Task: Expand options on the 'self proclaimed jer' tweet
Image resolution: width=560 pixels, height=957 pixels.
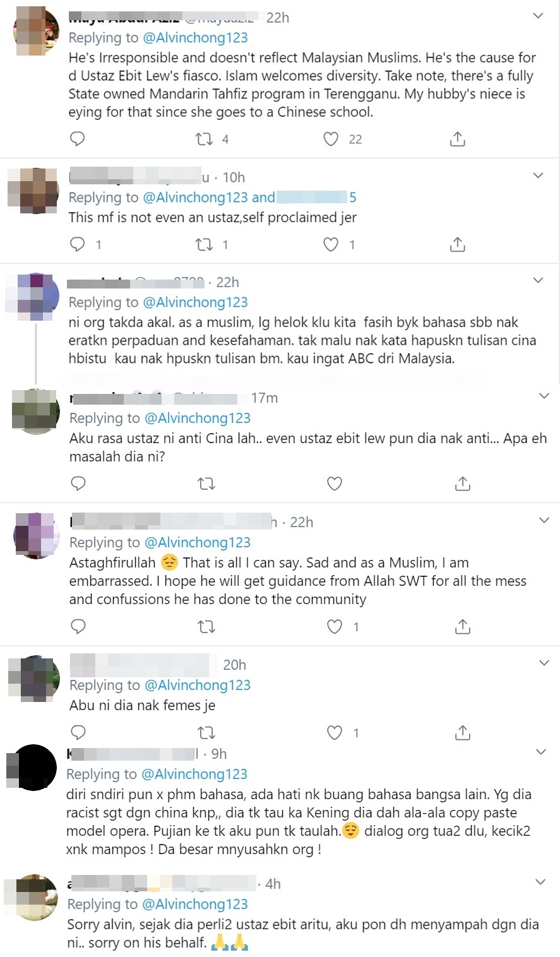Action: tap(539, 175)
